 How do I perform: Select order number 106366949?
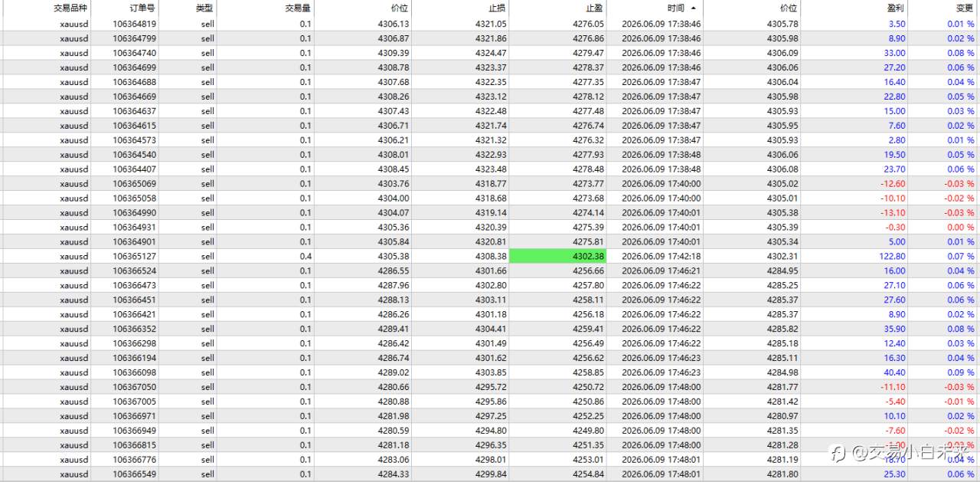click(134, 431)
